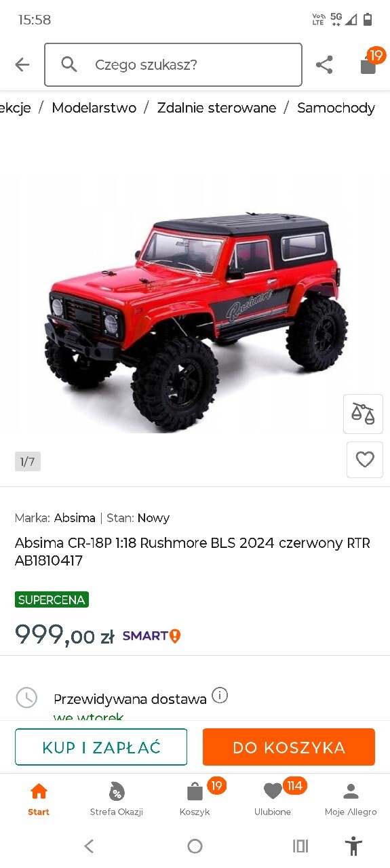
Task: Tap DO KOSZYKA button
Action: pos(289,747)
